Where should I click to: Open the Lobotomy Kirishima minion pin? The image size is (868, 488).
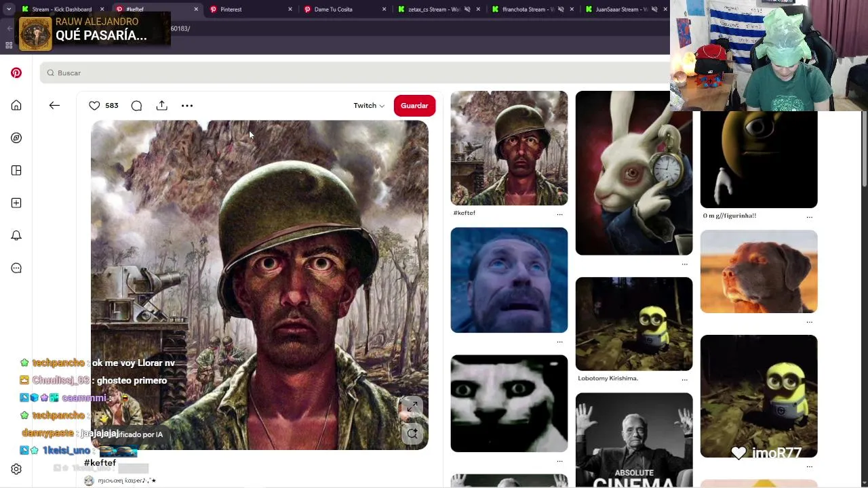[x=634, y=324]
